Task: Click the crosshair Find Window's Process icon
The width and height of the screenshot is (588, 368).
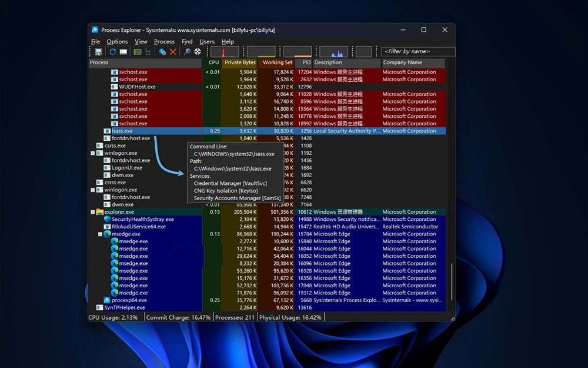Action: (x=198, y=52)
